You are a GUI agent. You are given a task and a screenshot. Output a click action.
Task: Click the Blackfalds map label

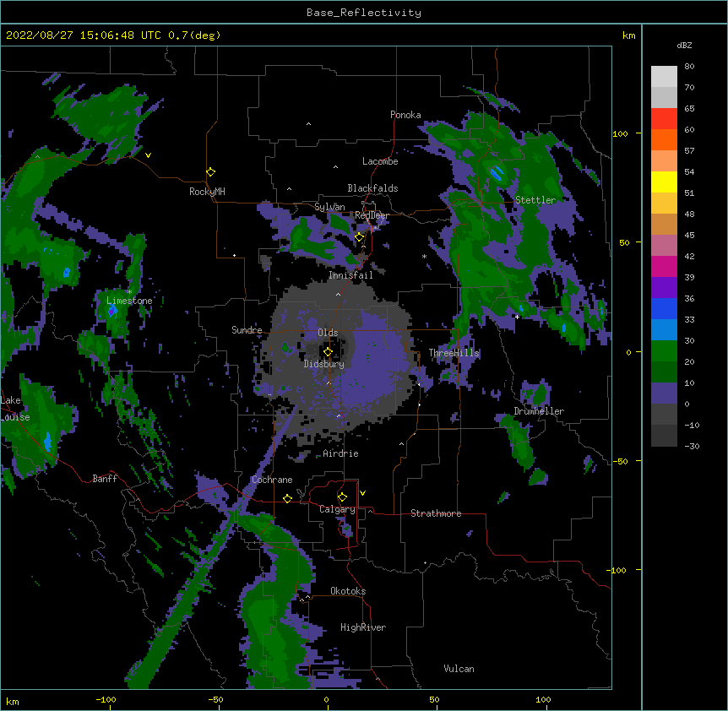[x=372, y=188]
